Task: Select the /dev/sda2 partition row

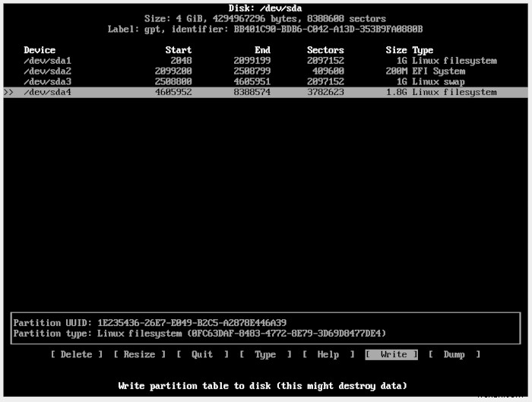Action: pos(266,71)
